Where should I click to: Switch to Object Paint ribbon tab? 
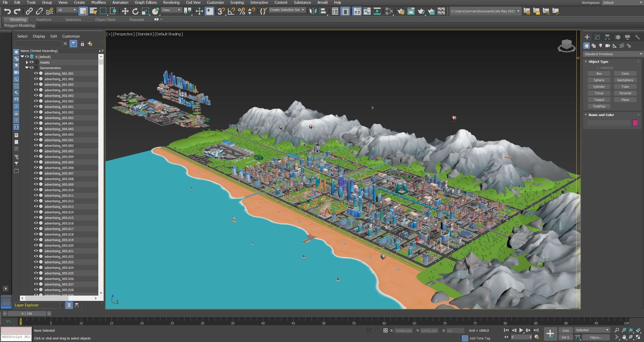(x=105, y=19)
